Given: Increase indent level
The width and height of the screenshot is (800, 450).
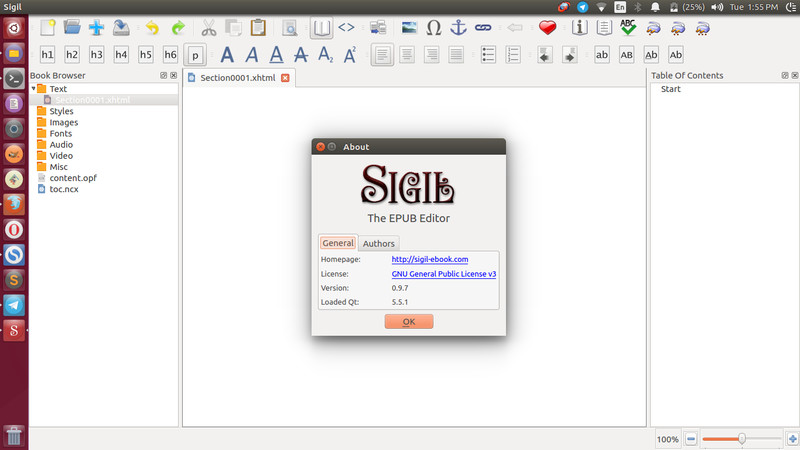Looking at the screenshot, I should point(569,55).
